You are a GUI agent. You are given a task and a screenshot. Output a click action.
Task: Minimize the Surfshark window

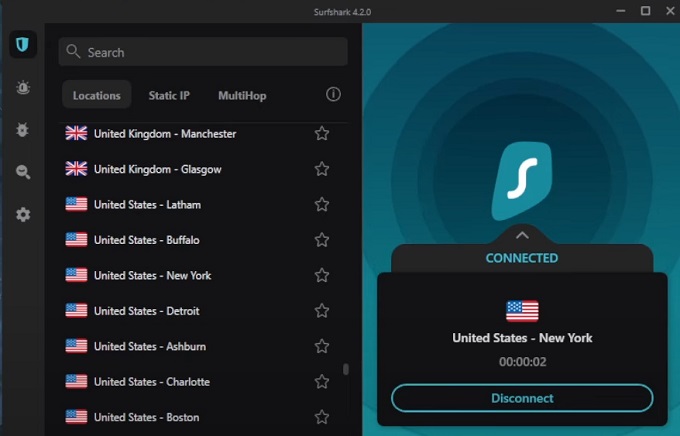point(621,11)
